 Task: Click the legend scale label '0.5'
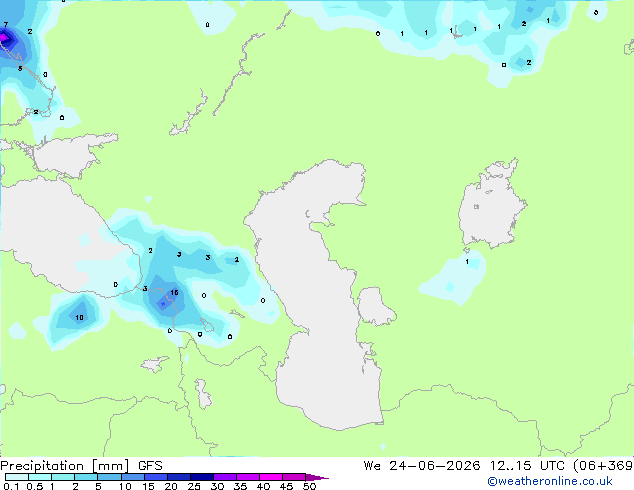(35, 486)
